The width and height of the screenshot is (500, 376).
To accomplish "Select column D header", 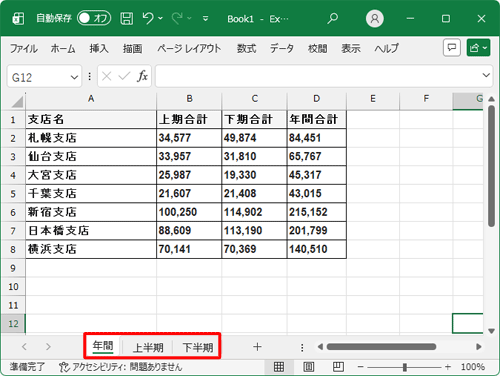I will tap(317, 99).
